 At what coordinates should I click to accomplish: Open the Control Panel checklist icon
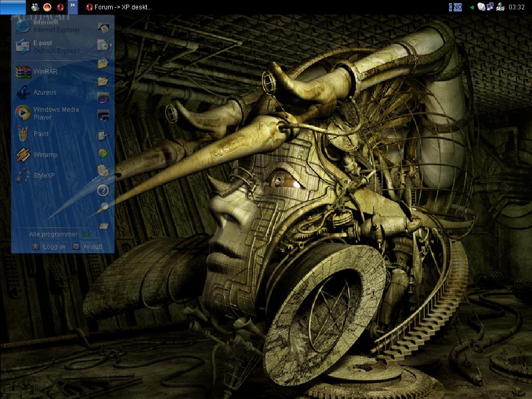103,136
